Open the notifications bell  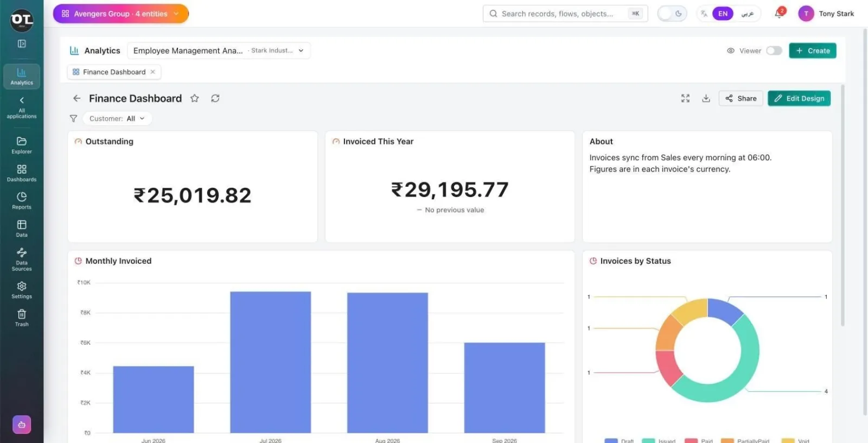tap(779, 14)
